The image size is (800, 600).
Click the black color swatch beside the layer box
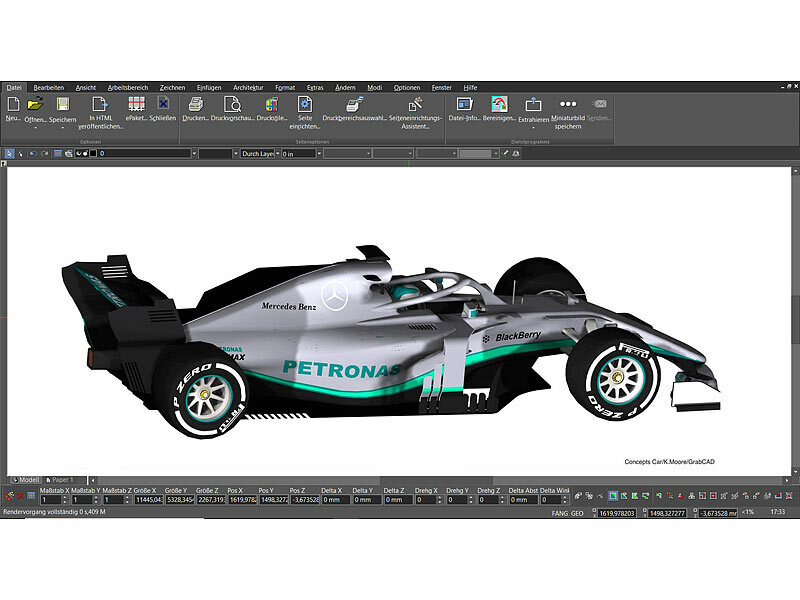pos(93,153)
